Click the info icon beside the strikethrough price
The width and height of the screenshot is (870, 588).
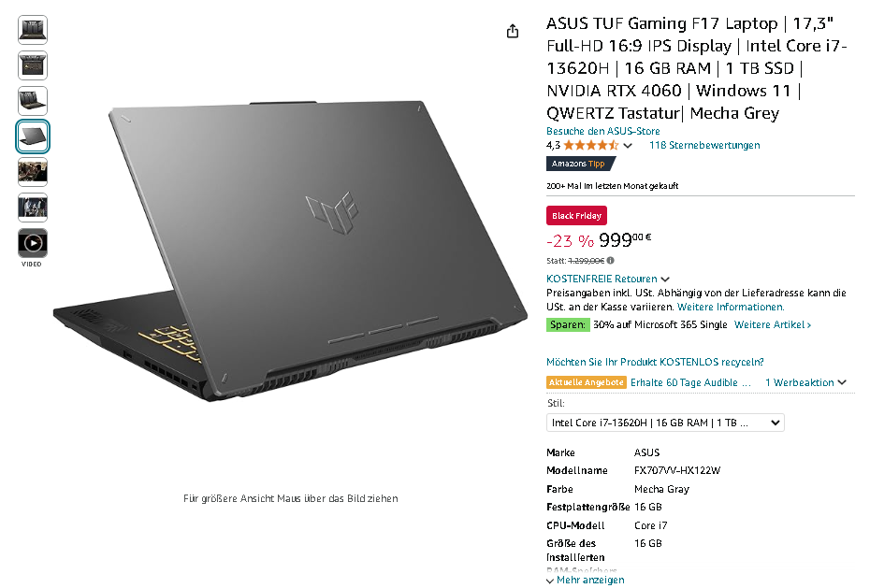click(x=610, y=261)
